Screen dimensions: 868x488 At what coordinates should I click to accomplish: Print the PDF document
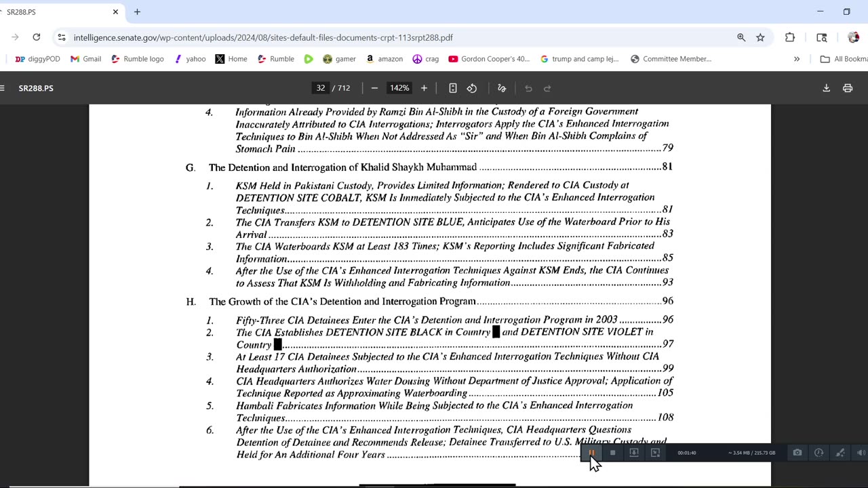847,88
